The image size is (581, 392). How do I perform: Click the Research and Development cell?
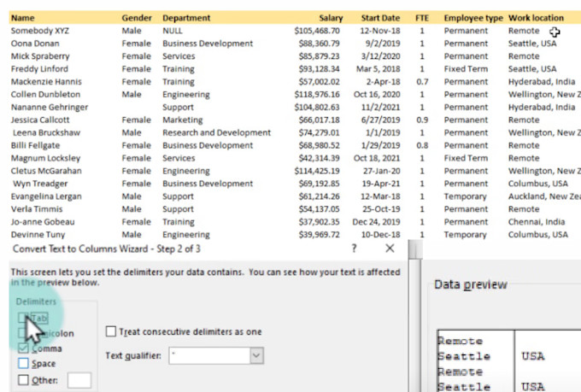coord(217,132)
